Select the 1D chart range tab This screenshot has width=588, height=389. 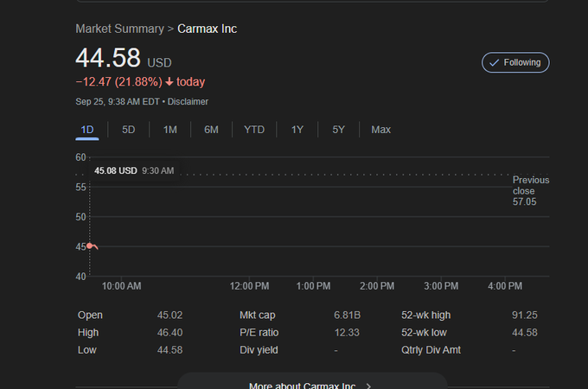click(87, 130)
